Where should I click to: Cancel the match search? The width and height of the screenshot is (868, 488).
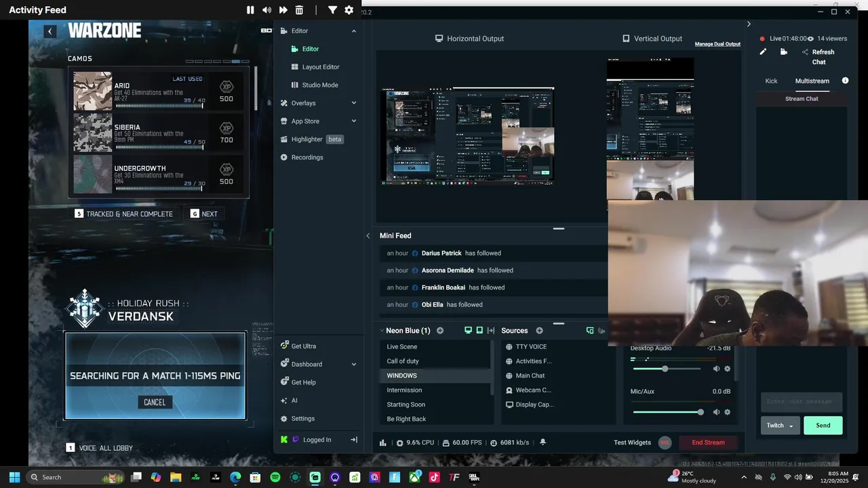click(155, 403)
